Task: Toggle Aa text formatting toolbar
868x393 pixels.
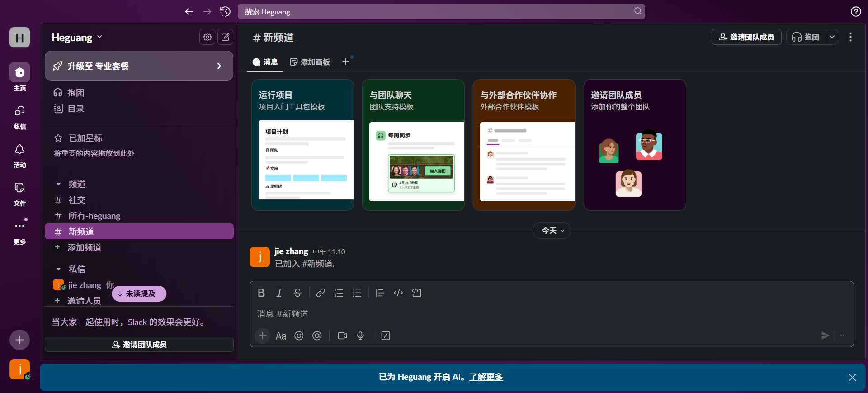Action: (281, 336)
